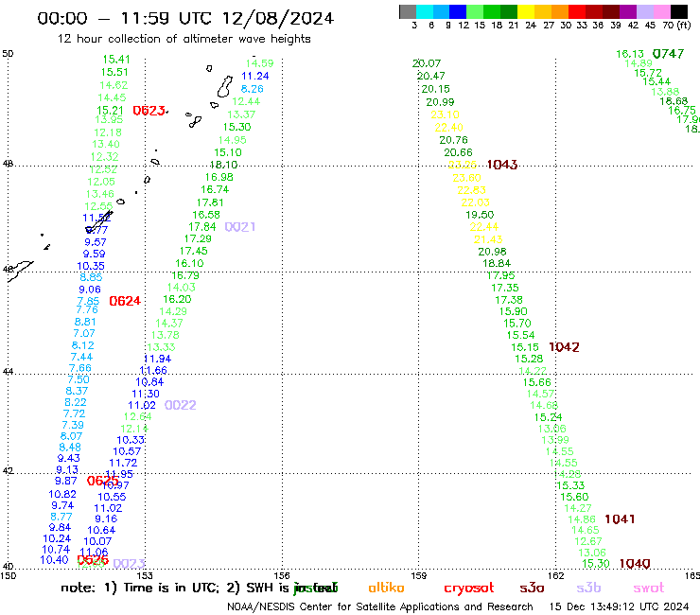Pick the pink legend swatch before 70
Viewport: 700px width, 615px height.
pos(661,11)
